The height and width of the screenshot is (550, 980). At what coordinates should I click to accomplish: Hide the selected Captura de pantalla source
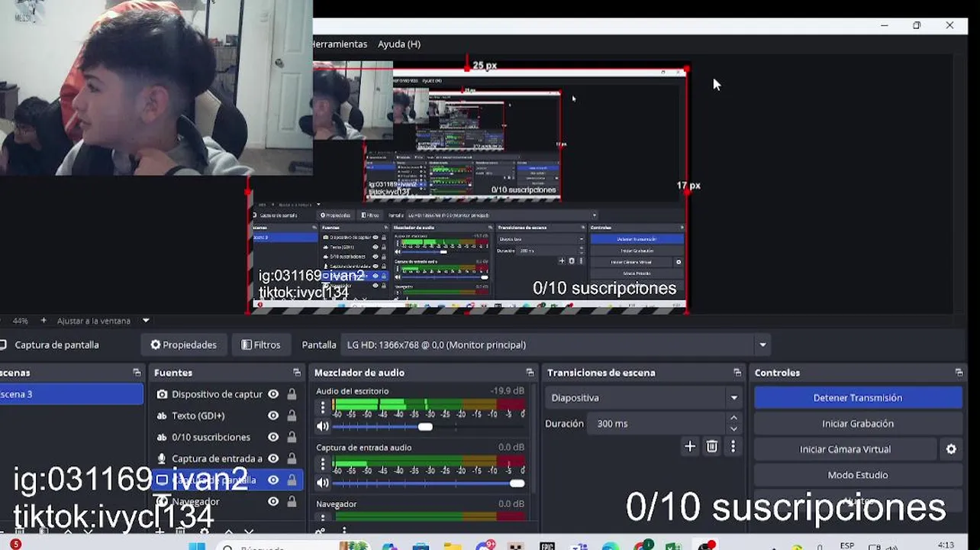point(273,480)
